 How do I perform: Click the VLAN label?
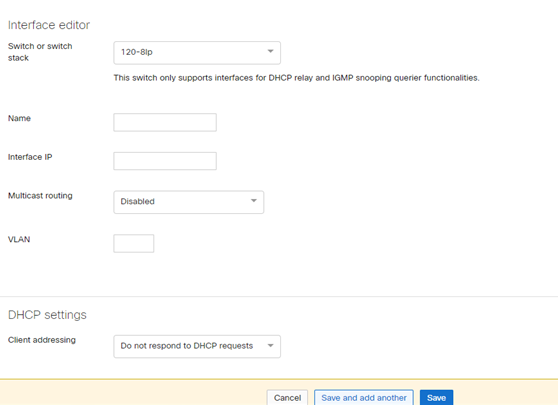pos(19,239)
